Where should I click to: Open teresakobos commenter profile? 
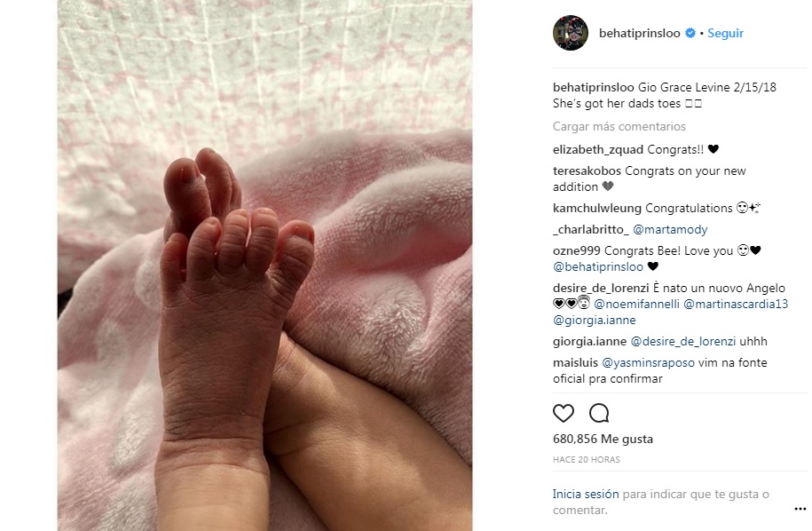[587, 171]
